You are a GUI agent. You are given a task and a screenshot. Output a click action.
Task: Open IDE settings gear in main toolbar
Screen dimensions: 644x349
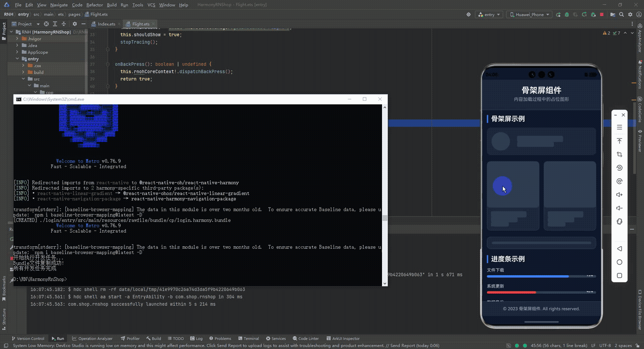click(630, 15)
